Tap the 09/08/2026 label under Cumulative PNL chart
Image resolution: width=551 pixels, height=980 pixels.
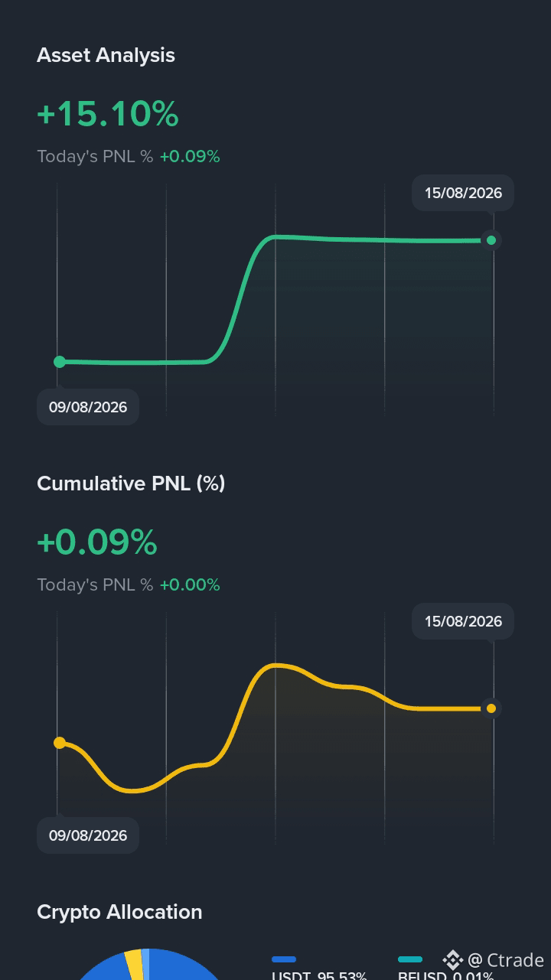click(x=88, y=835)
